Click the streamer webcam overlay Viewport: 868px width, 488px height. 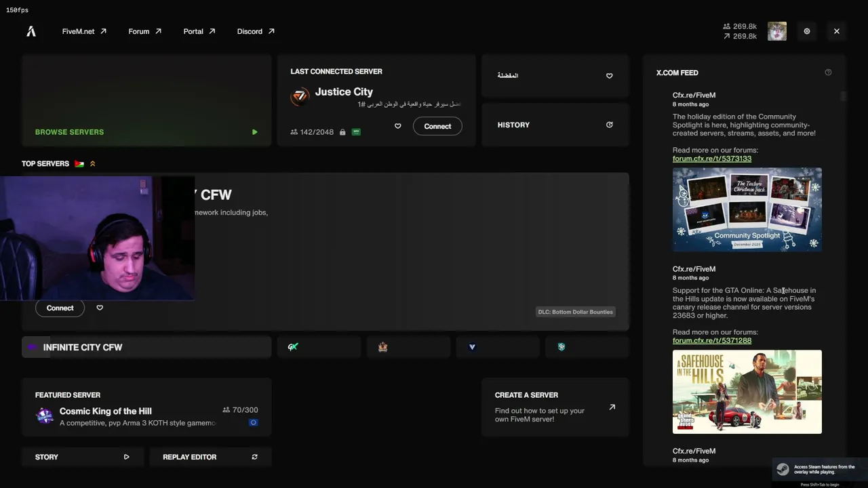pyautogui.click(x=97, y=238)
